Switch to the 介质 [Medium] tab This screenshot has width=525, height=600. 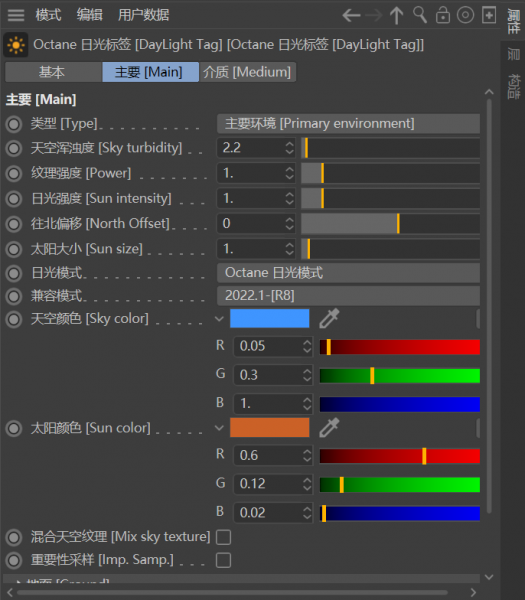(247, 72)
